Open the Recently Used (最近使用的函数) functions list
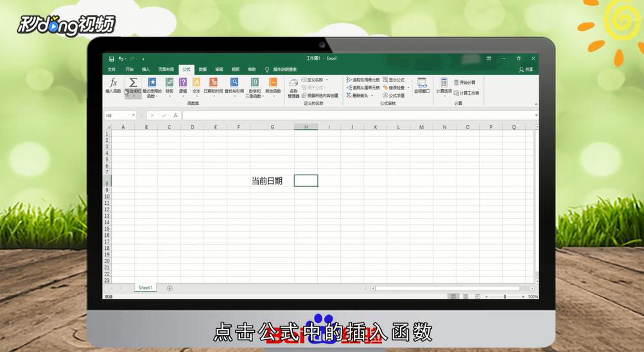The height and width of the screenshot is (352, 644). [152, 87]
